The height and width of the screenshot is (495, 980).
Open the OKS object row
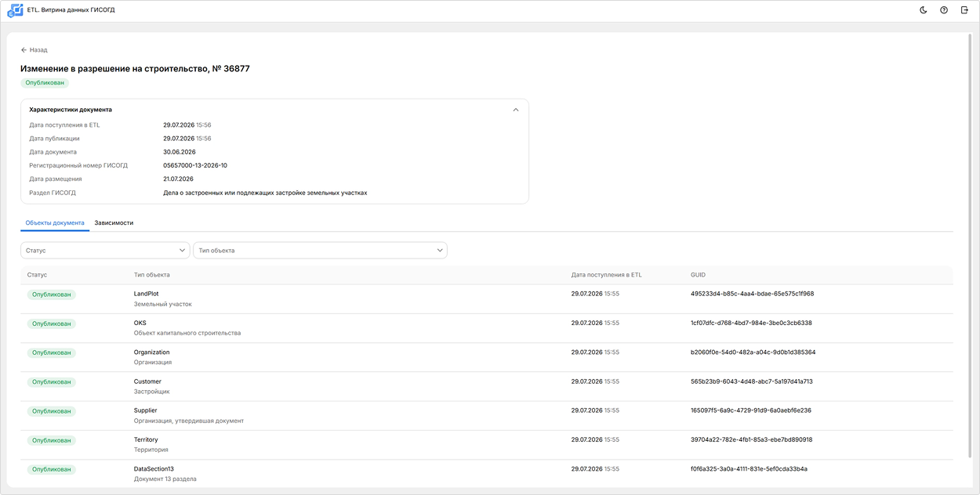click(x=487, y=328)
